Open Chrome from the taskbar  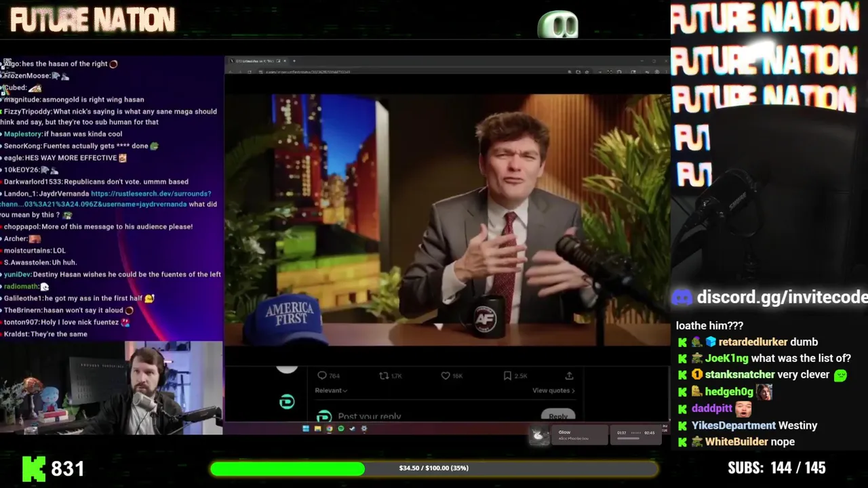point(330,428)
